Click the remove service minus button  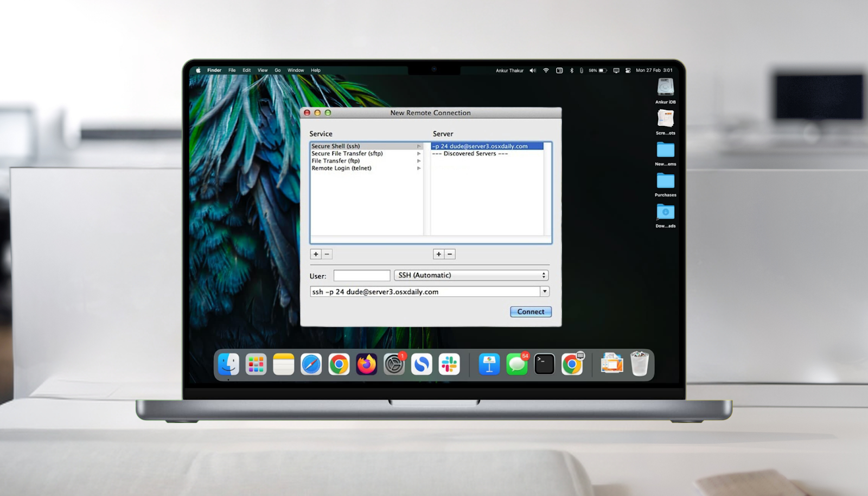point(327,254)
